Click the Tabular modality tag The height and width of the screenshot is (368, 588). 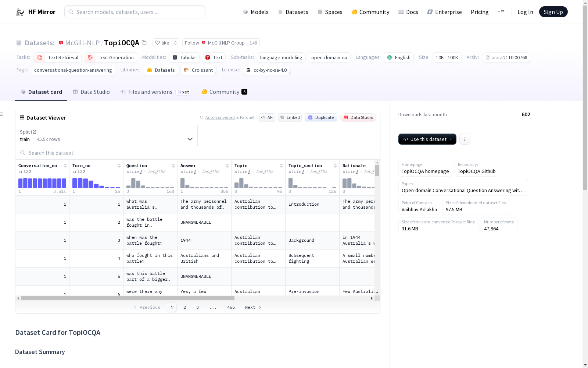point(184,57)
